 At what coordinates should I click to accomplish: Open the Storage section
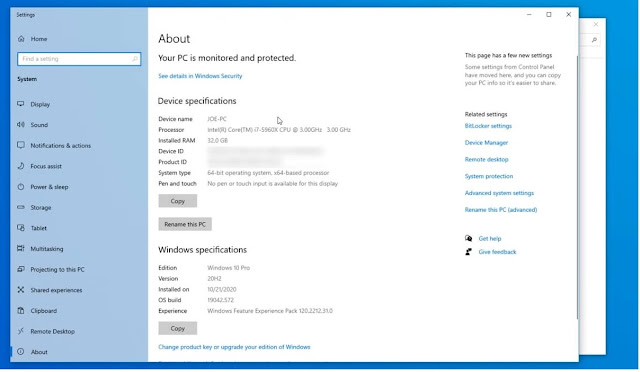[x=41, y=207]
